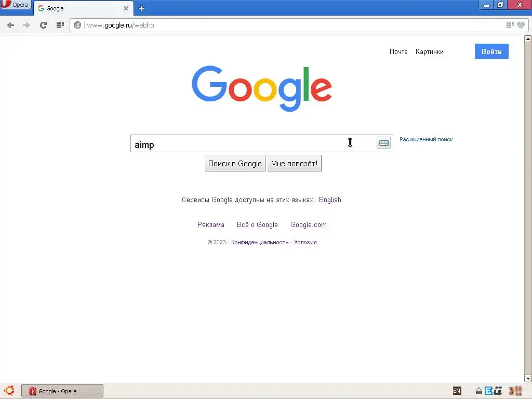The height and width of the screenshot is (399, 532).
Task: Open the on-screen keyboard icon
Action: (x=384, y=143)
